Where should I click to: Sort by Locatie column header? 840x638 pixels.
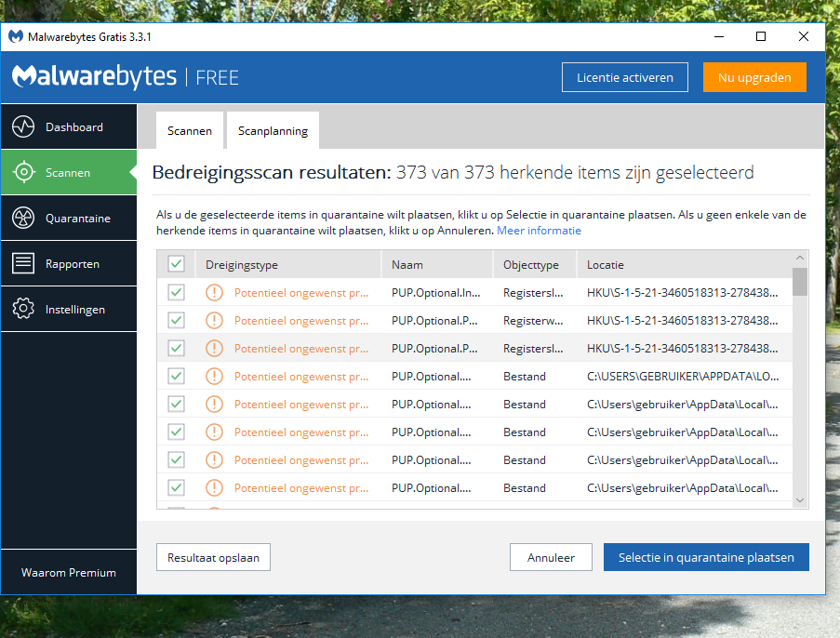685,265
